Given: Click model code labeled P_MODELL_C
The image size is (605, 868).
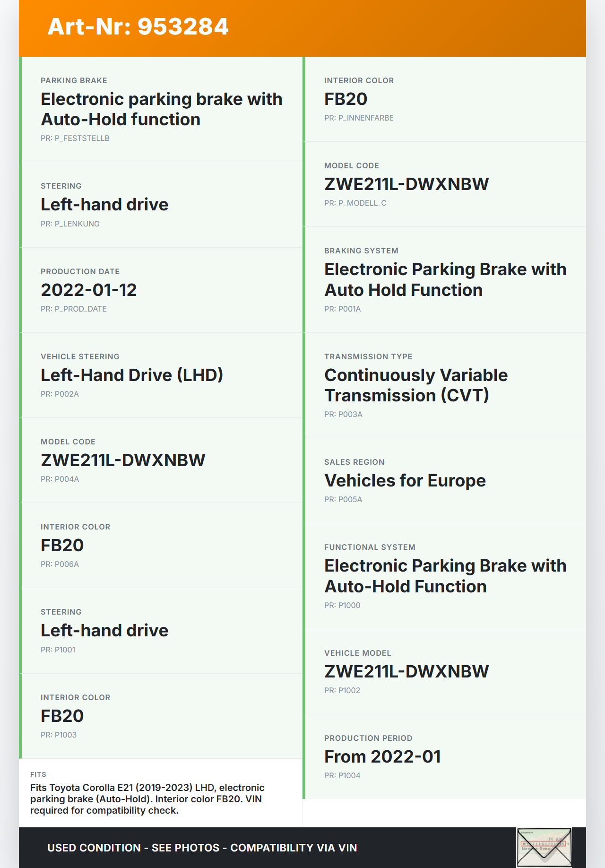Looking at the screenshot, I should tap(406, 184).
